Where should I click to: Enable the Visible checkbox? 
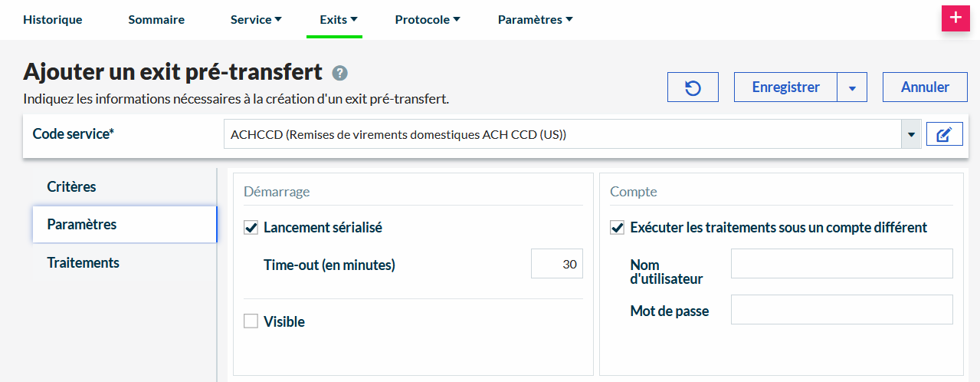coord(251,321)
